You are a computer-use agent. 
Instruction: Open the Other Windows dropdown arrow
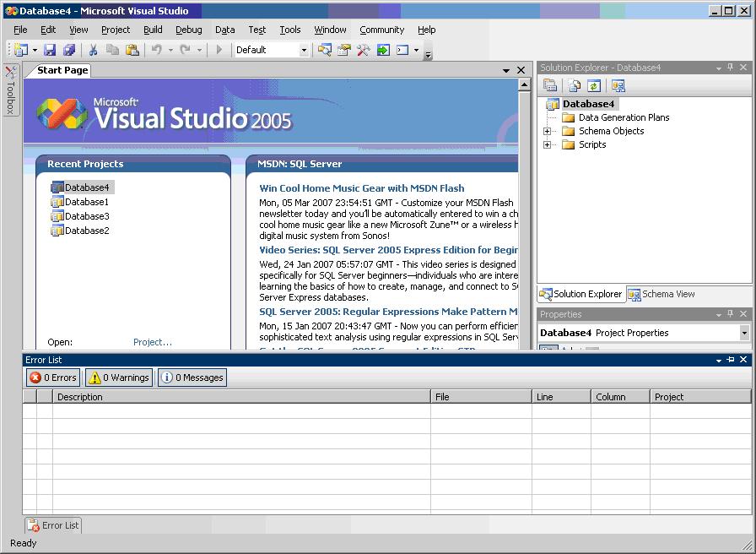(416, 50)
